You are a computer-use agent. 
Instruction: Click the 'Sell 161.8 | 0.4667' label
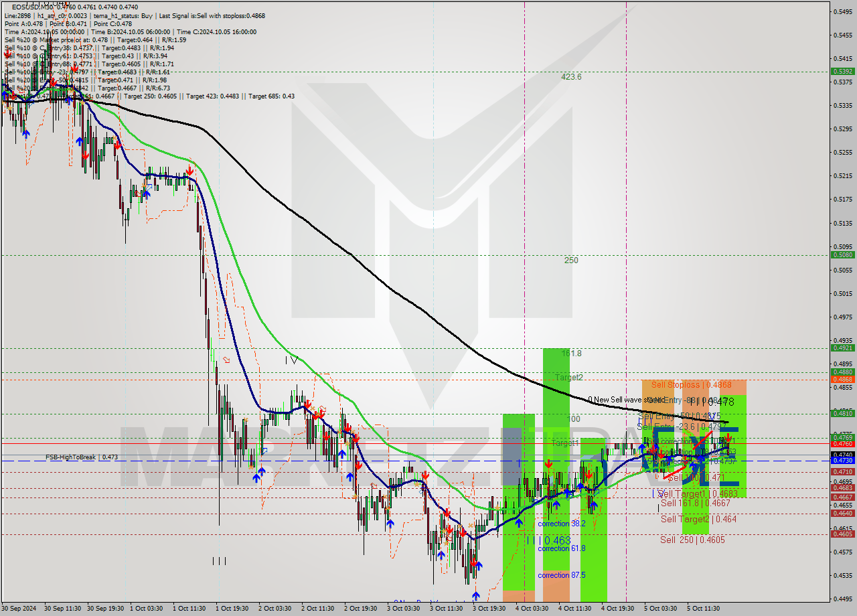point(695,503)
